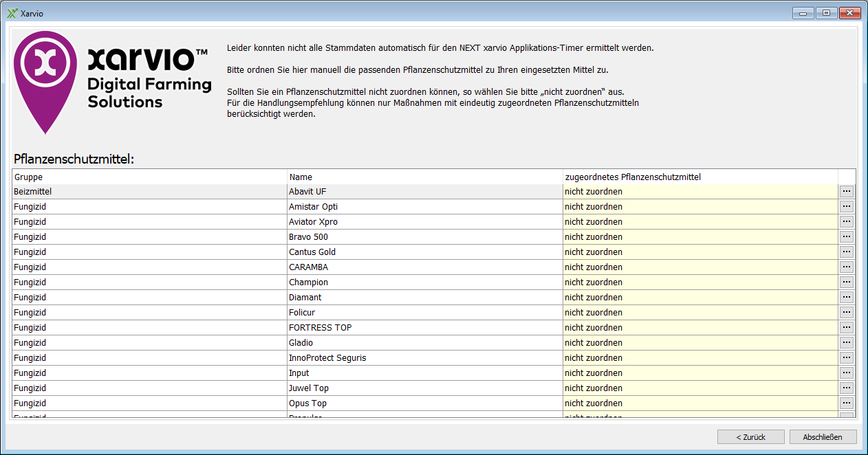This screenshot has height=455, width=868.
Task: Open product selection for Juwel Top
Action: (x=846, y=388)
